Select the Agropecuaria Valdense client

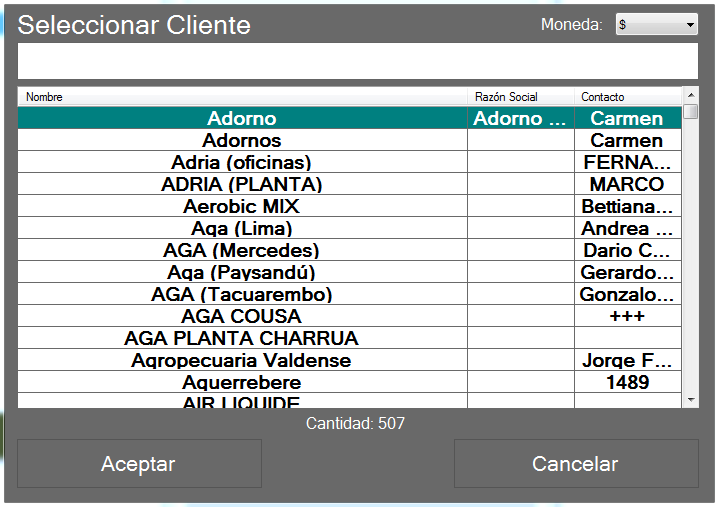point(242,361)
